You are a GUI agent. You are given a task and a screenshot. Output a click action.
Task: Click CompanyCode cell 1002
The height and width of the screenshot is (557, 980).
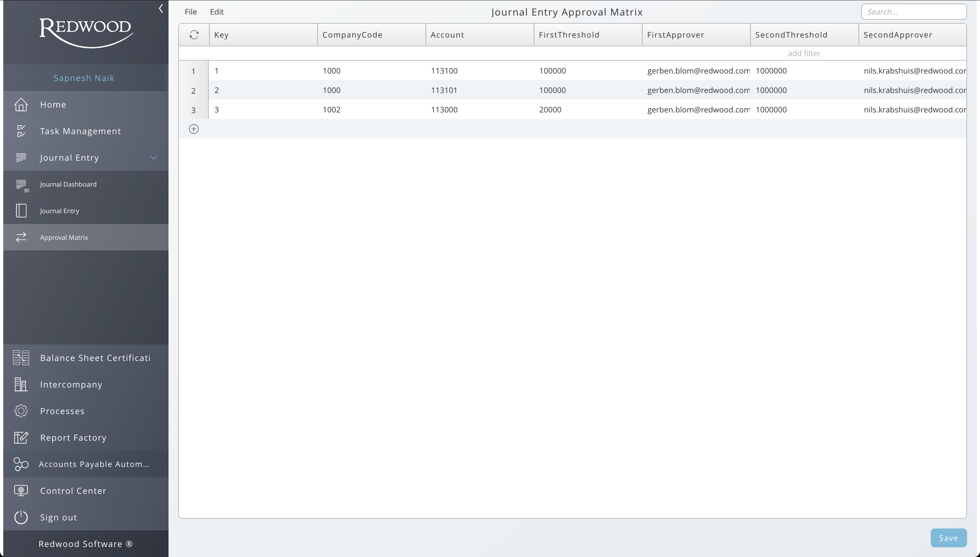[x=371, y=110]
